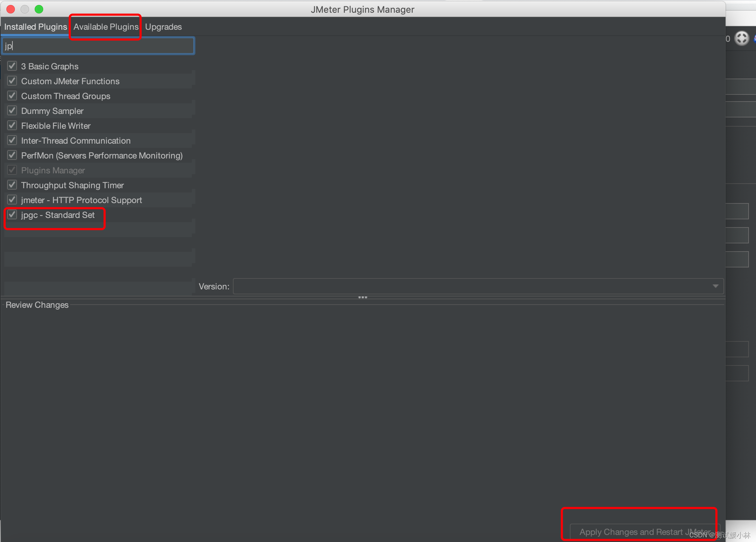
Task: Select the jmeter - HTTP Protocol Support entry
Action: point(81,200)
